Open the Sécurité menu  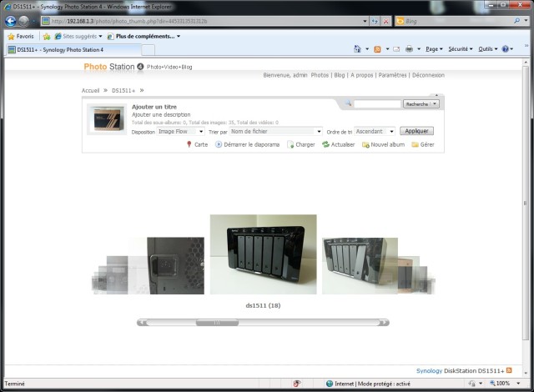pyautogui.click(x=461, y=49)
